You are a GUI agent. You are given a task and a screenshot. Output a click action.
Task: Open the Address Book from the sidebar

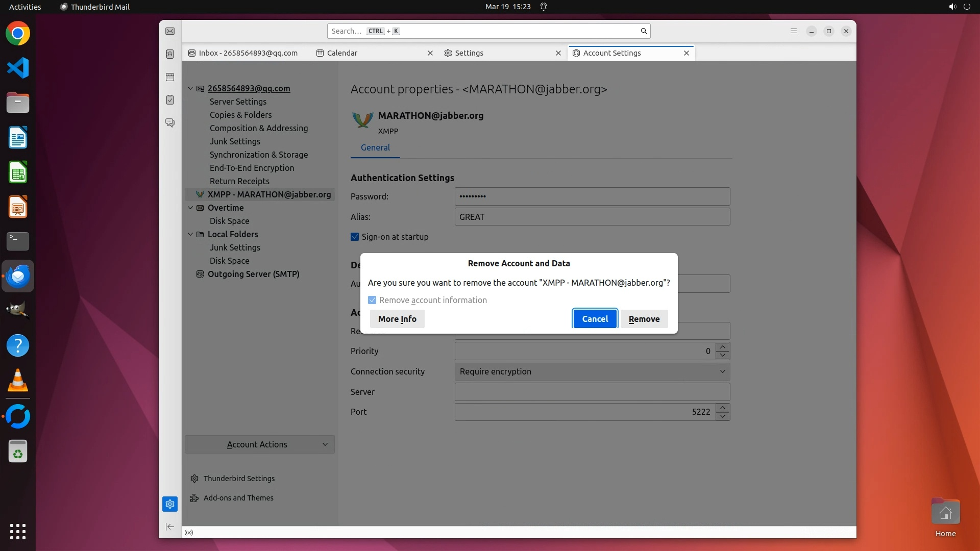(170, 54)
